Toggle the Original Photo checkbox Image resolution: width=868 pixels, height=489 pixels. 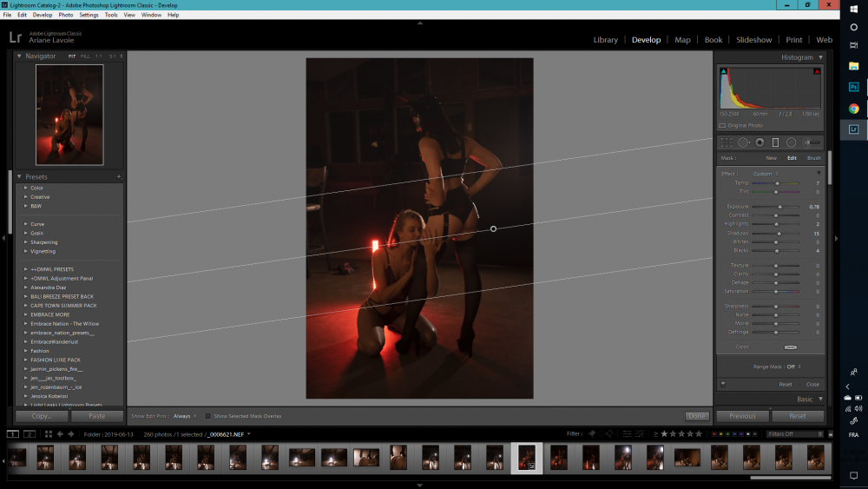point(722,126)
